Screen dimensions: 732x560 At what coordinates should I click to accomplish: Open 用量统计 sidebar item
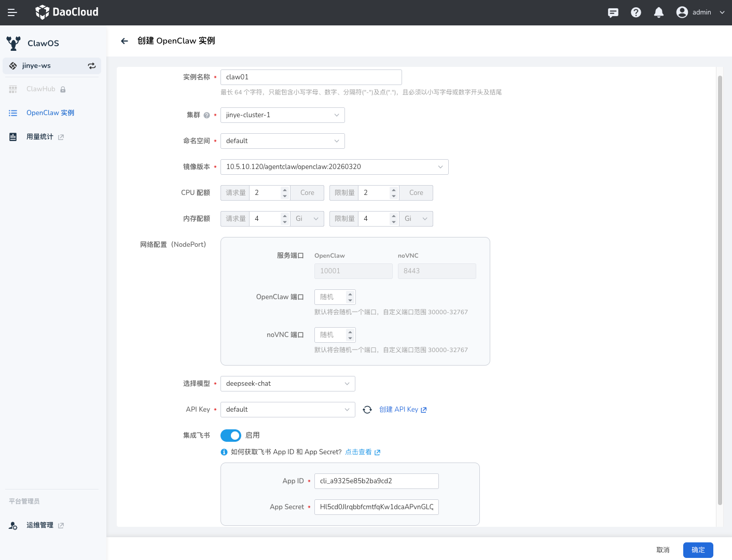coord(40,137)
